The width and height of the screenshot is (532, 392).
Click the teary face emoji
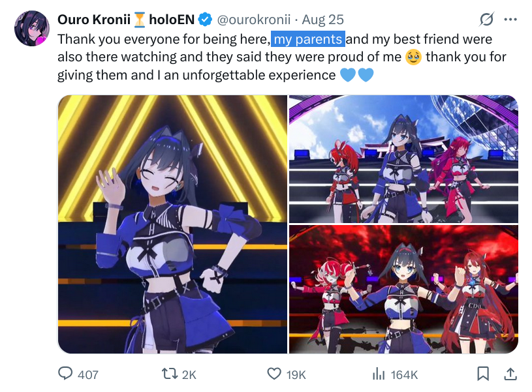[x=413, y=57]
